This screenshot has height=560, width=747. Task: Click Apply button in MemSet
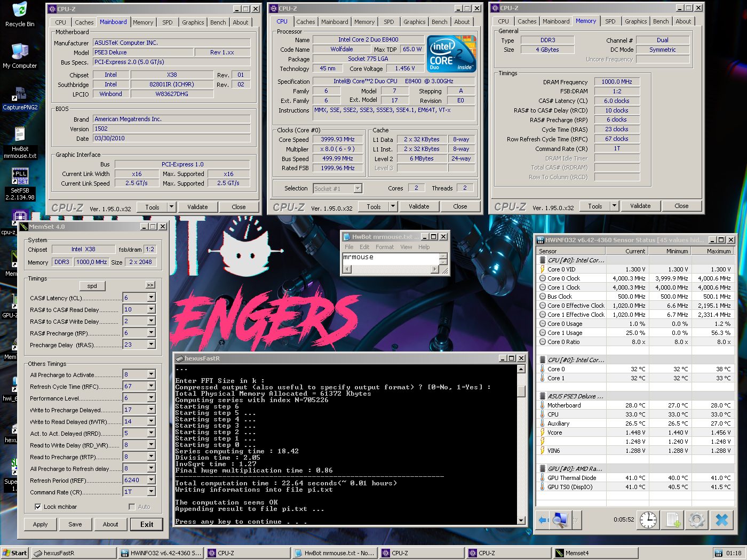pos(41,524)
